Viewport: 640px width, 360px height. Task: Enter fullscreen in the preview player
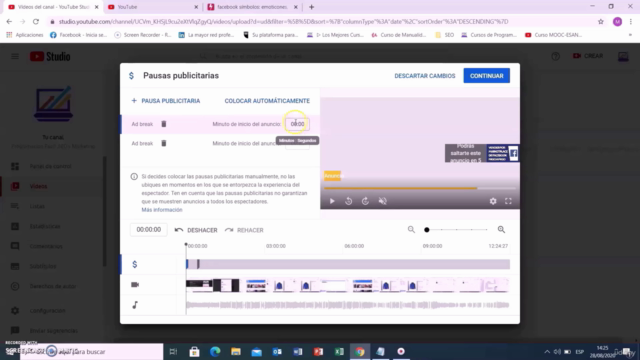[508, 201]
